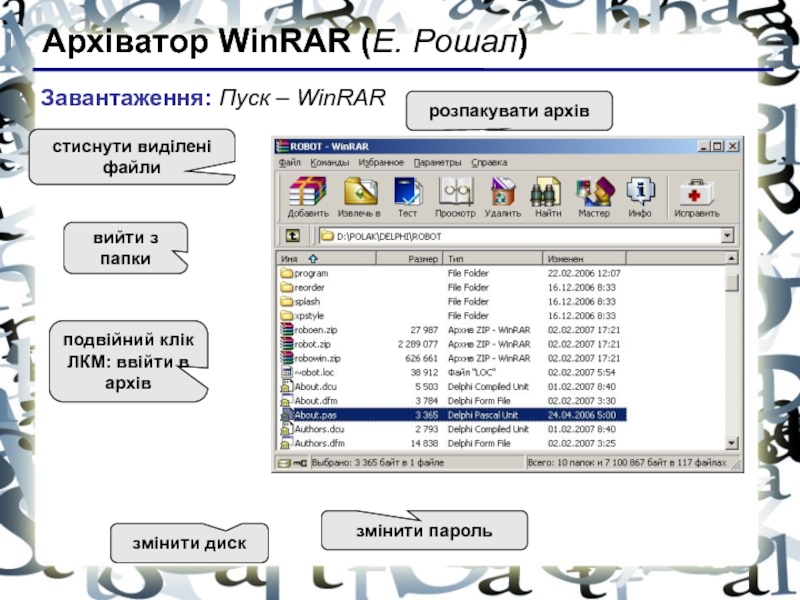800x600 pixels.
Task: Sort list by Имя column header
Action: pos(292,258)
